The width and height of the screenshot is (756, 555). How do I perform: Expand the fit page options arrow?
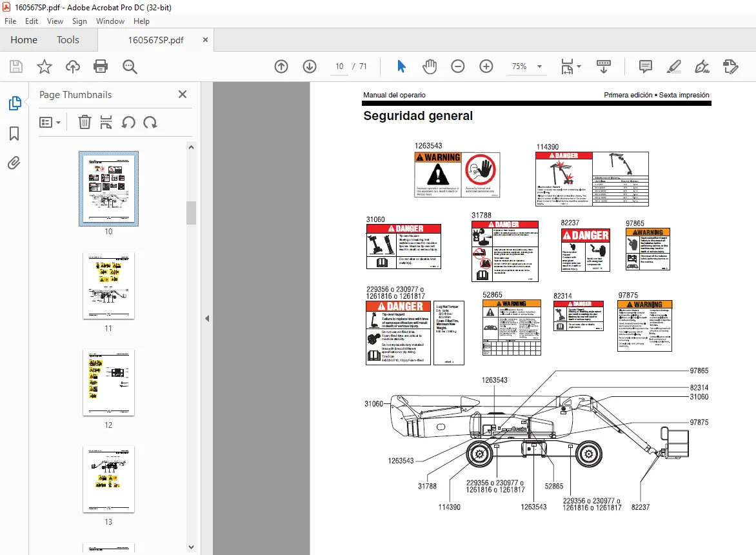(x=579, y=66)
